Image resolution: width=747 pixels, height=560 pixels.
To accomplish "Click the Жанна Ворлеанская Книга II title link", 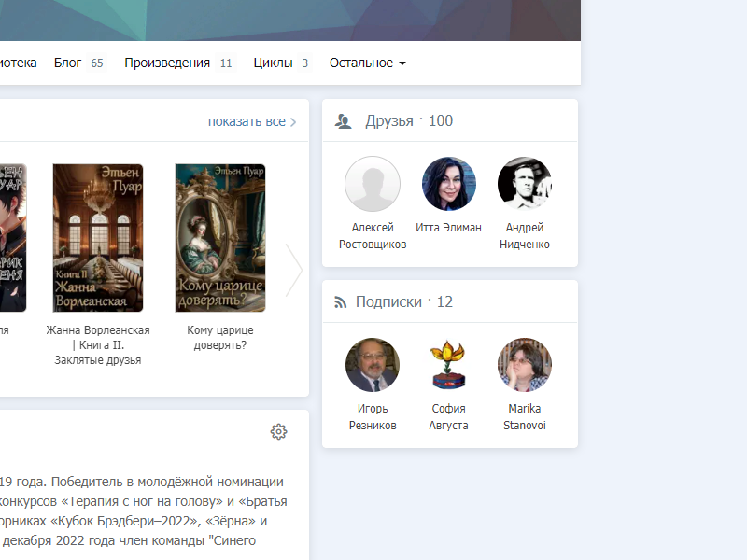I will pos(98,344).
